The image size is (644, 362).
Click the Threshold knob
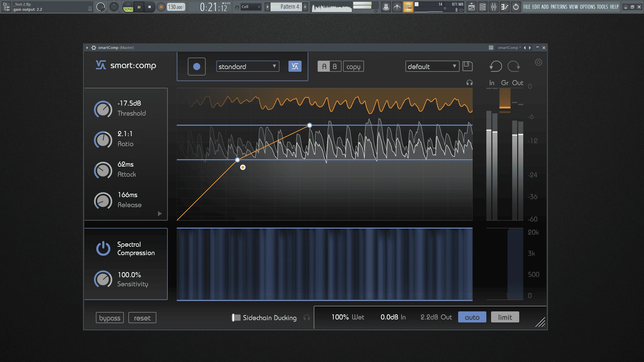[x=103, y=109]
